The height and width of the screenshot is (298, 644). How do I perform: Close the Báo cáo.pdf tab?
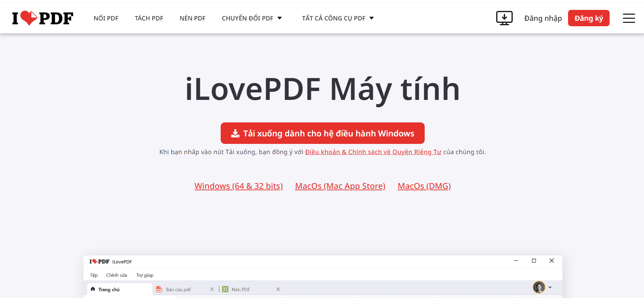tap(212, 289)
